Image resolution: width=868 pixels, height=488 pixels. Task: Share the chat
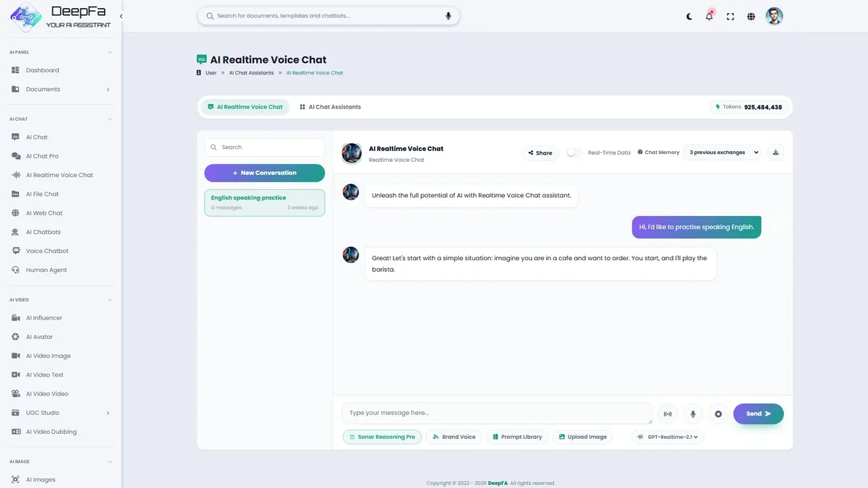click(540, 153)
